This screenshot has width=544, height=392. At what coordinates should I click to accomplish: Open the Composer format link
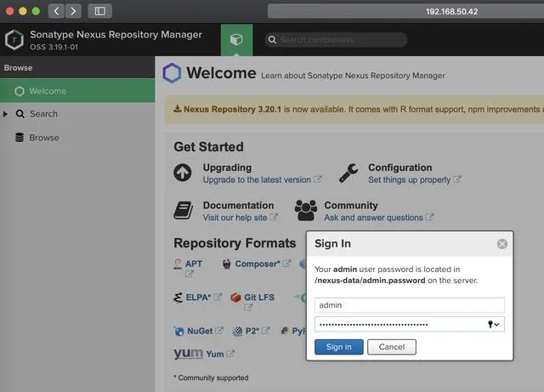point(258,264)
